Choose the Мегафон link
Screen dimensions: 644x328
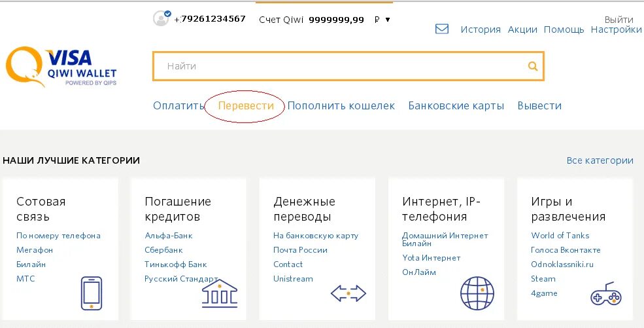(x=35, y=250)
